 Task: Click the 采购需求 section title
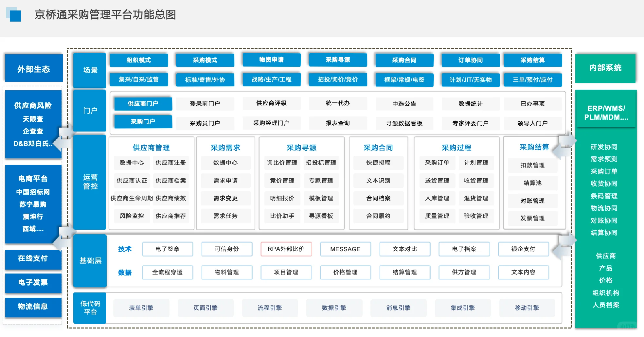pos(225,148)
